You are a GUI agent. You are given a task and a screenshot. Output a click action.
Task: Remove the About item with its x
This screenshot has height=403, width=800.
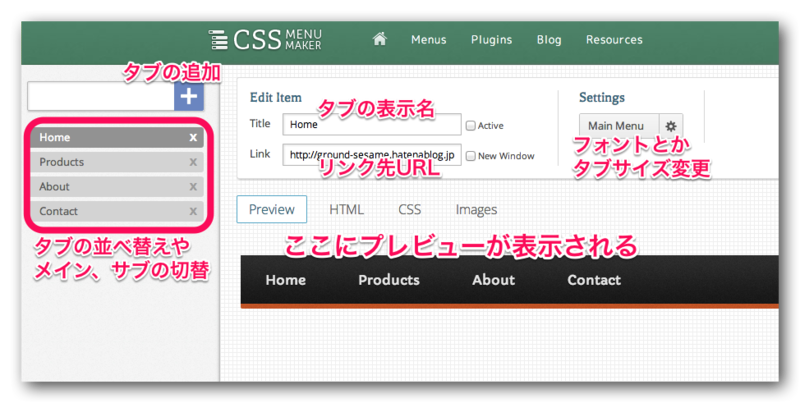tap(193, 187)
